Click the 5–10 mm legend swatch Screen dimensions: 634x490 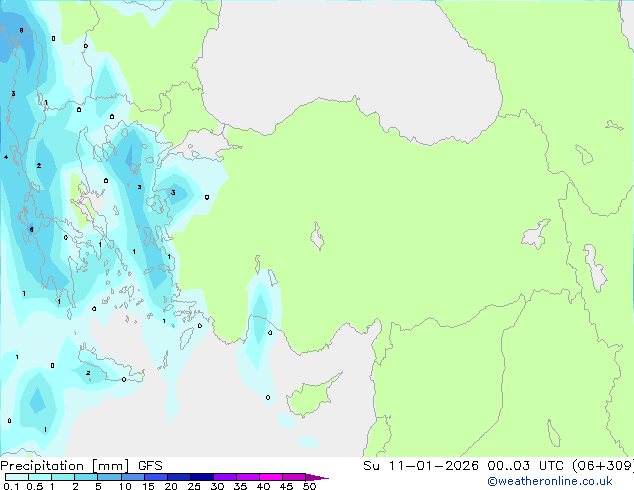[109, 477]
